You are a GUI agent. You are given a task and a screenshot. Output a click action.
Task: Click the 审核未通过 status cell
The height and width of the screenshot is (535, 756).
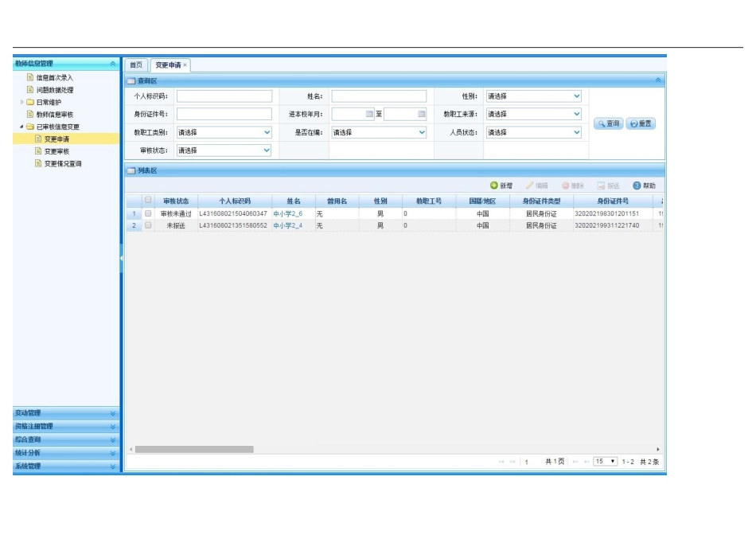pyautogui.click(x=176, y=213)
